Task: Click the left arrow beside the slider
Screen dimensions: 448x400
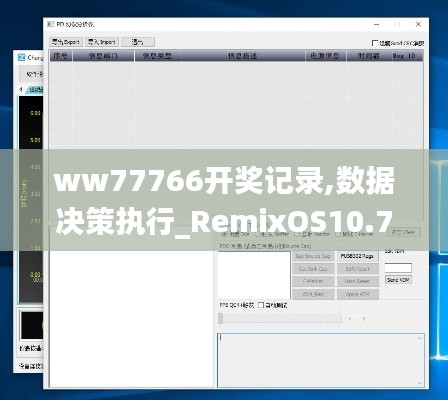Action: tap(350, 319)
